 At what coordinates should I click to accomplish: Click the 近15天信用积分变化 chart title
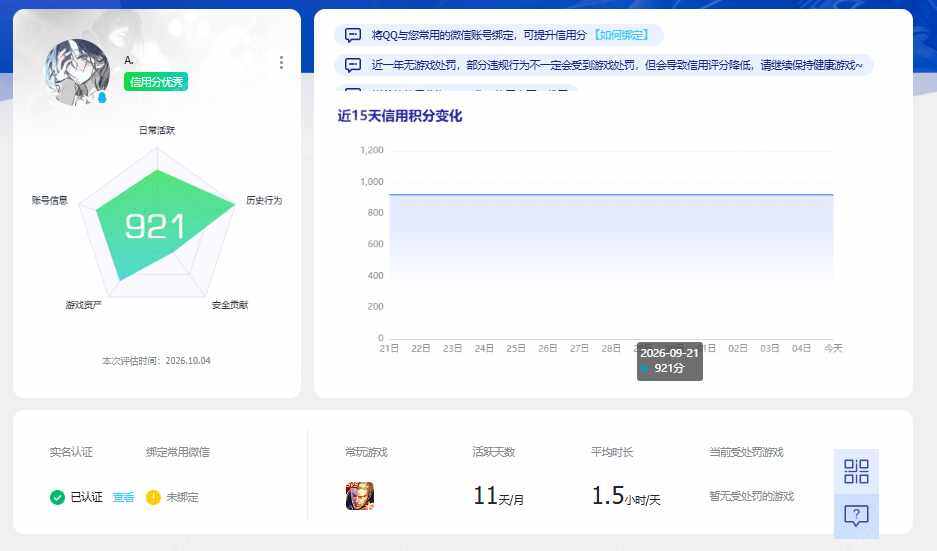[400, 116]
